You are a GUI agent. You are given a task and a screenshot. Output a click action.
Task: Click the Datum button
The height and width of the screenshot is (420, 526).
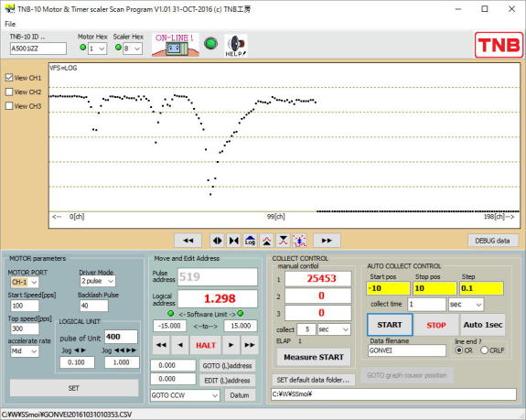[x=240, y=395]
